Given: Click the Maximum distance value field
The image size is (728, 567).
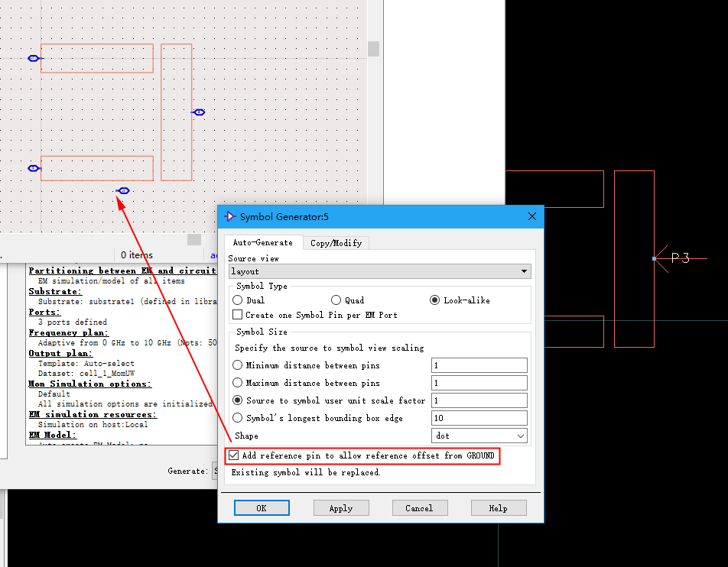Looking at the screenshot, I should pos(479,383).
